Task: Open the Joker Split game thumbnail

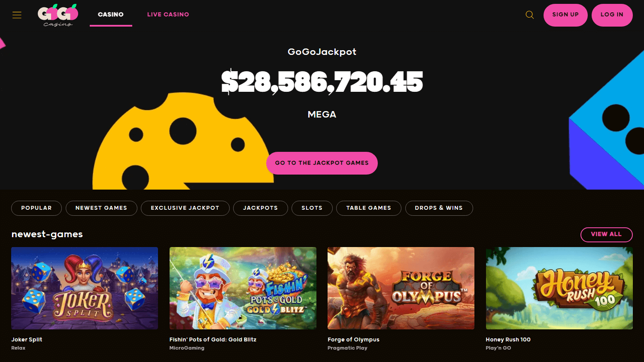Action: (x=85, y=288)
